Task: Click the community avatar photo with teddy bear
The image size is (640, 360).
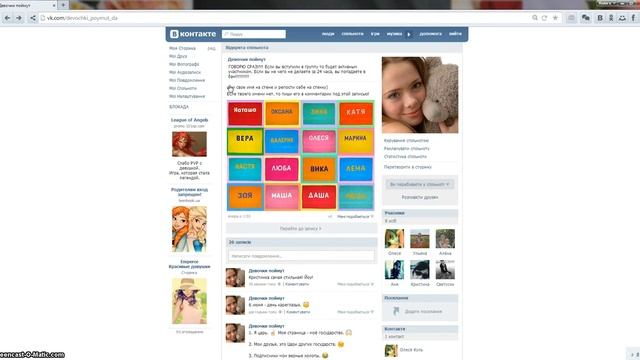Action: [420, 95]
